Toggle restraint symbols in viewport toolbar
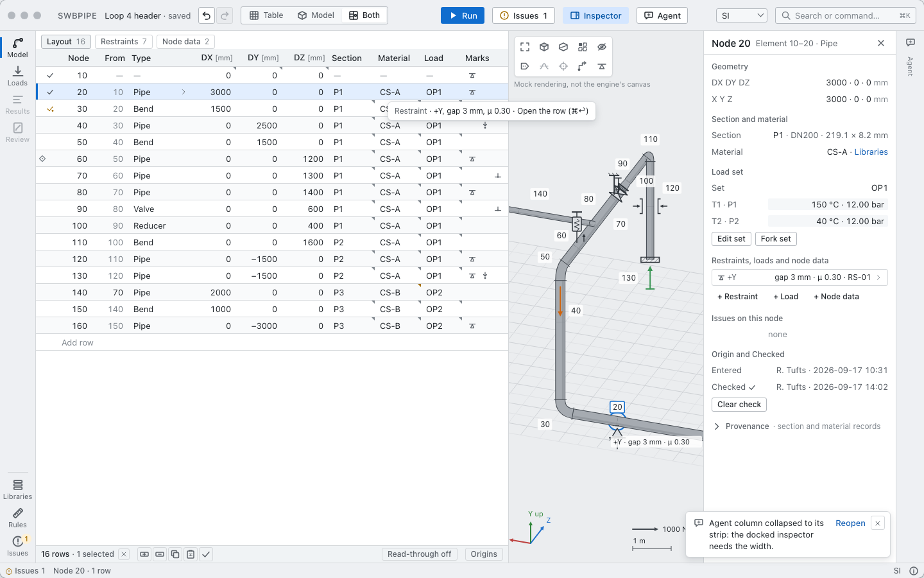This screenshot has height=578, width=924. pyautogui.click(x=602, y=66)
